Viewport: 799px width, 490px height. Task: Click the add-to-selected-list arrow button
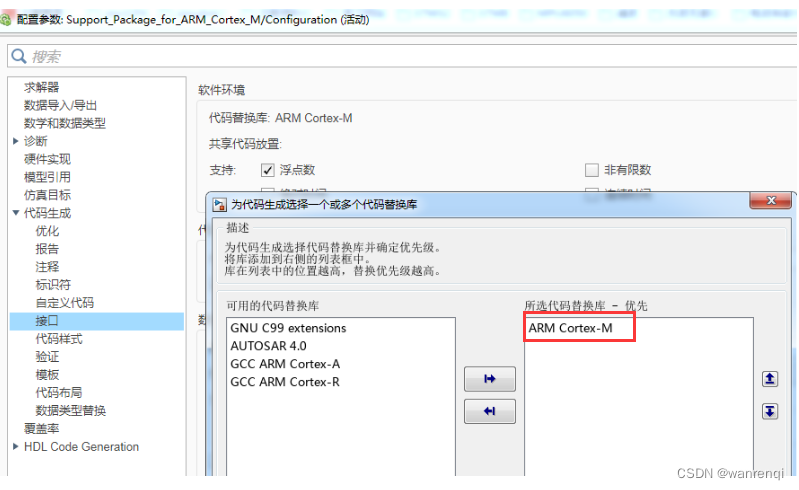490,379
